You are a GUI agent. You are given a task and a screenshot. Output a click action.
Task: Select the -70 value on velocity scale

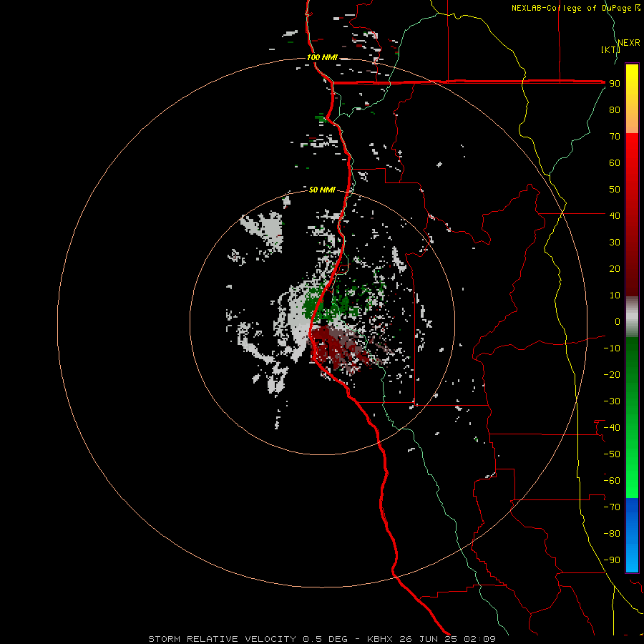(x=612, y=507)
